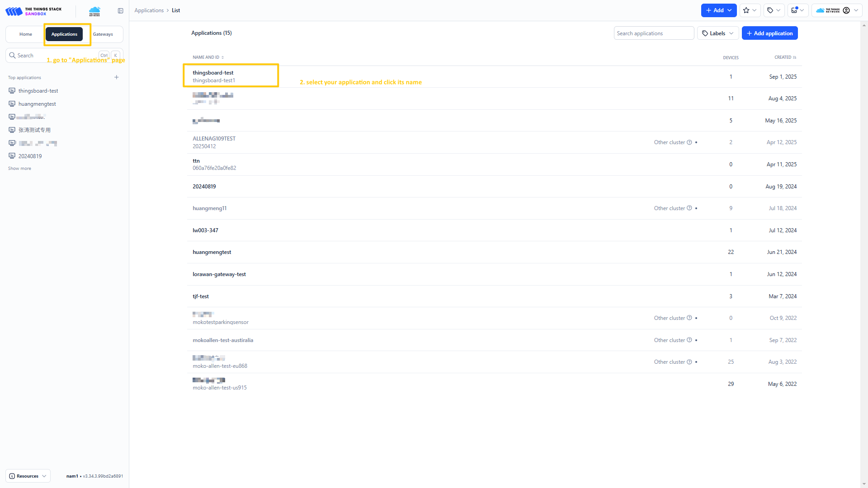Switch to the Home tab
This screenshot has height=488, width=868.
click(26, 34)
